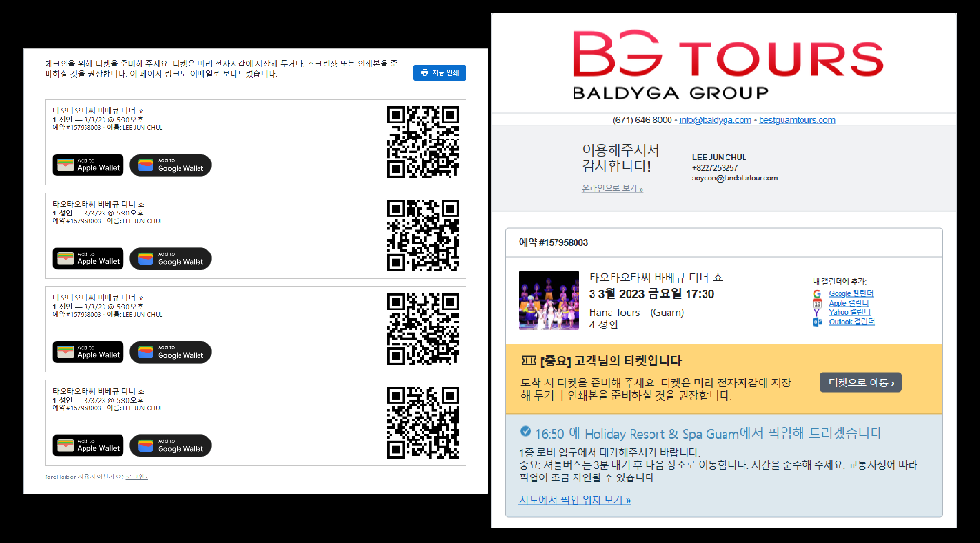
Task: Add fourth ticket to Apple Wallet
Action: click(88, 445)
